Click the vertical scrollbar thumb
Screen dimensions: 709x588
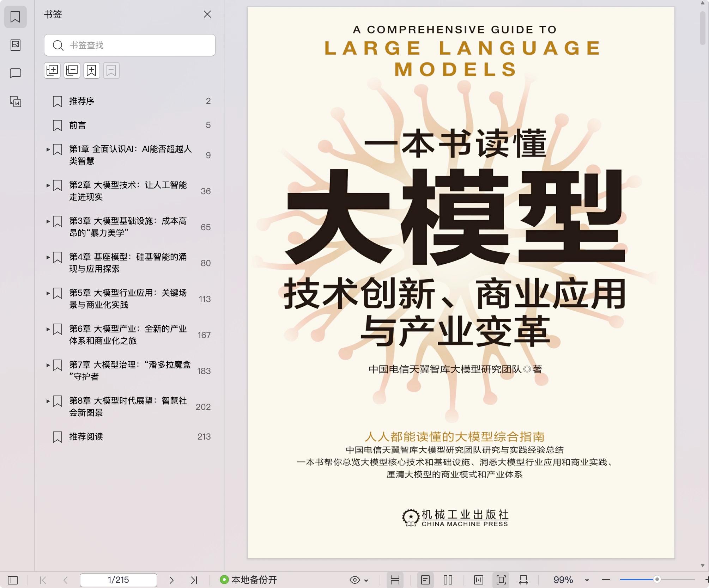point(702,28)
